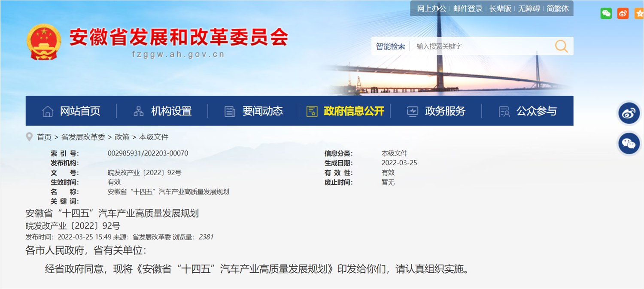The image size is (644, 289).
Task: Go to 首页 via the breadcrumb link
Action: pyautogui.click(x=44, y=137)
